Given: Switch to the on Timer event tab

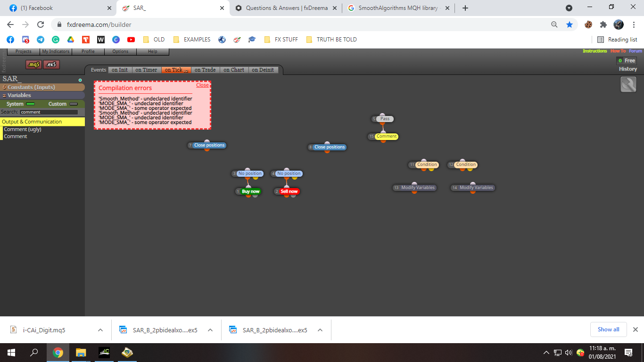Looking at the screenshot, I should point(146,70).
